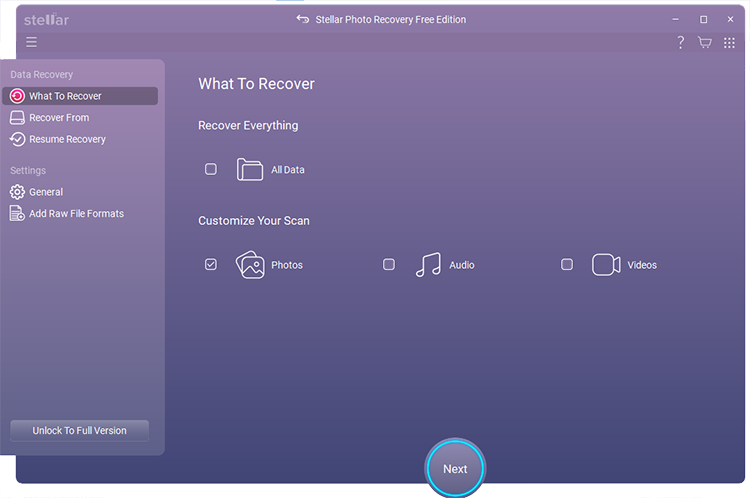Click the stellar logo
750x498 pixels.
pos(46,20)
